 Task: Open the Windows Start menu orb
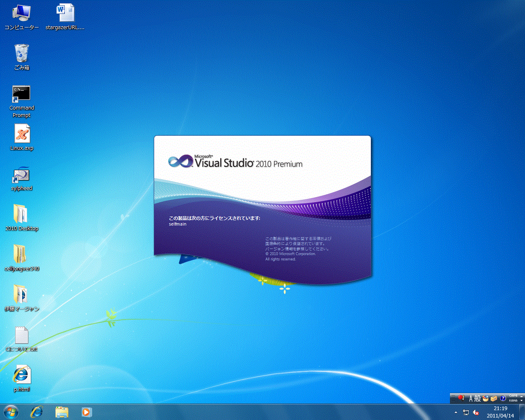[11, 412]
